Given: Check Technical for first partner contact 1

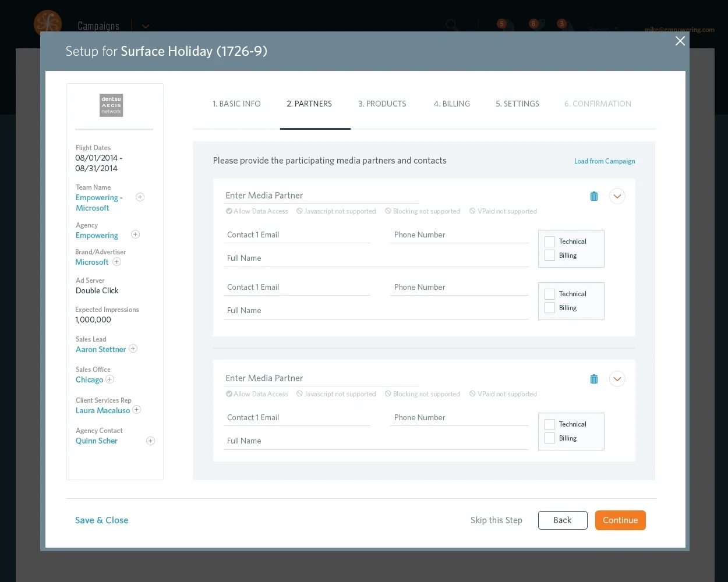Looking at the screenshot, I should click(x=550, y=242).
